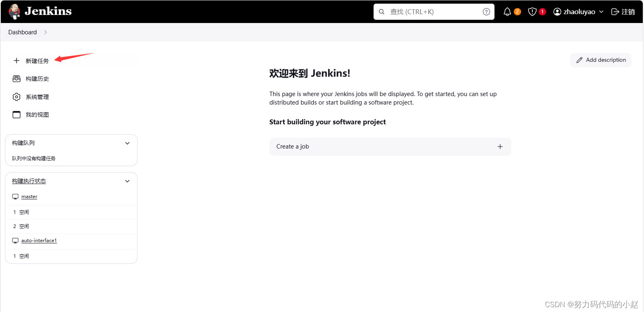Click the Create a job button

coord(390,147)
